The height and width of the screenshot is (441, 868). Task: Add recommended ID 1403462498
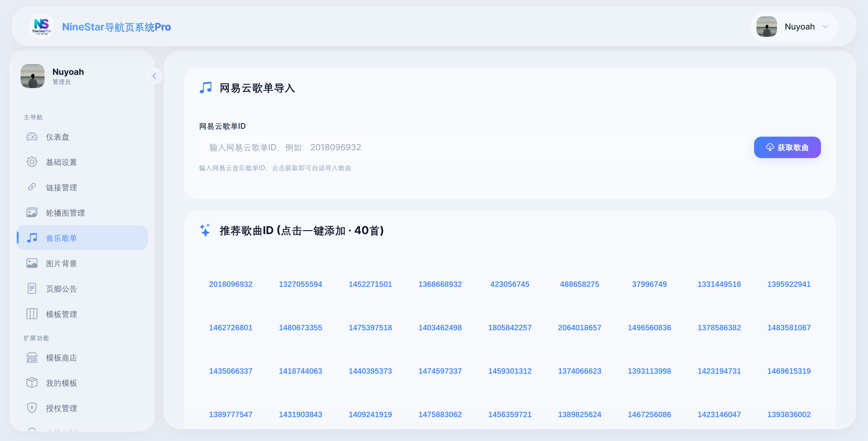pyautogui.click(x=440, y=328)
